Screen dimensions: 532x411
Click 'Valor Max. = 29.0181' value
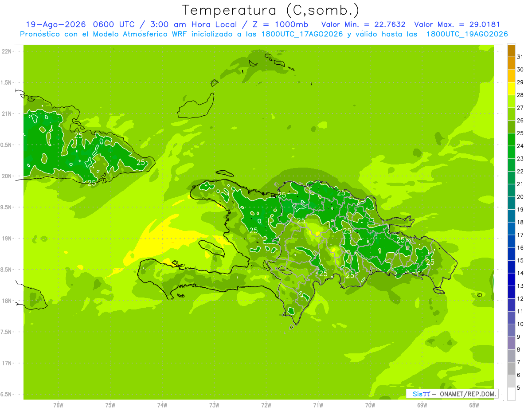point(457,24)
